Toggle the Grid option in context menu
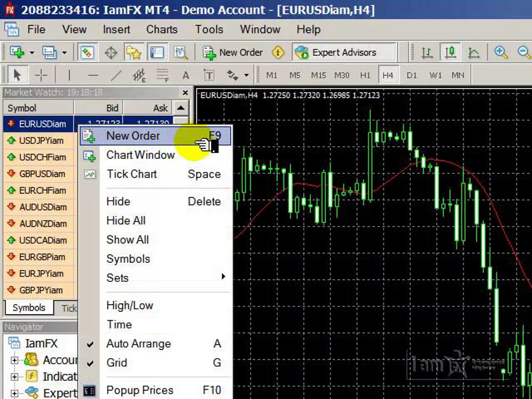Screen dimensions: 532x399 (117, 363)
